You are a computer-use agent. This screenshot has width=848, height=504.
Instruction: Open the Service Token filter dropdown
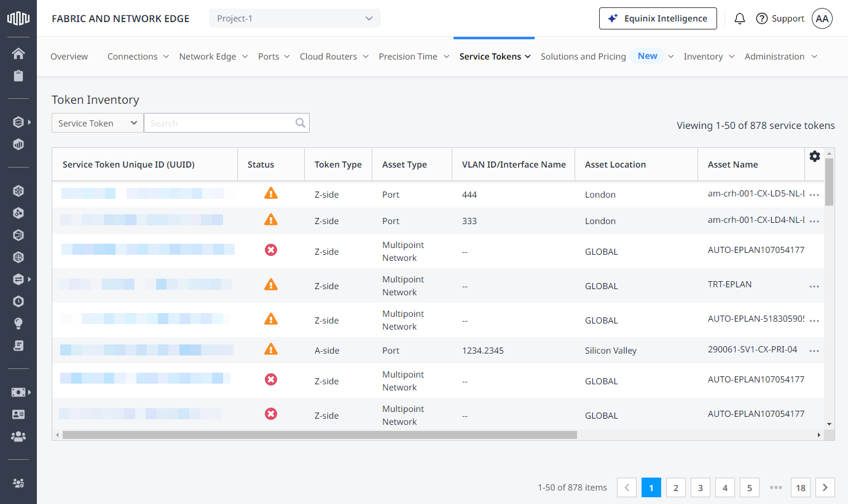[98, 123]
